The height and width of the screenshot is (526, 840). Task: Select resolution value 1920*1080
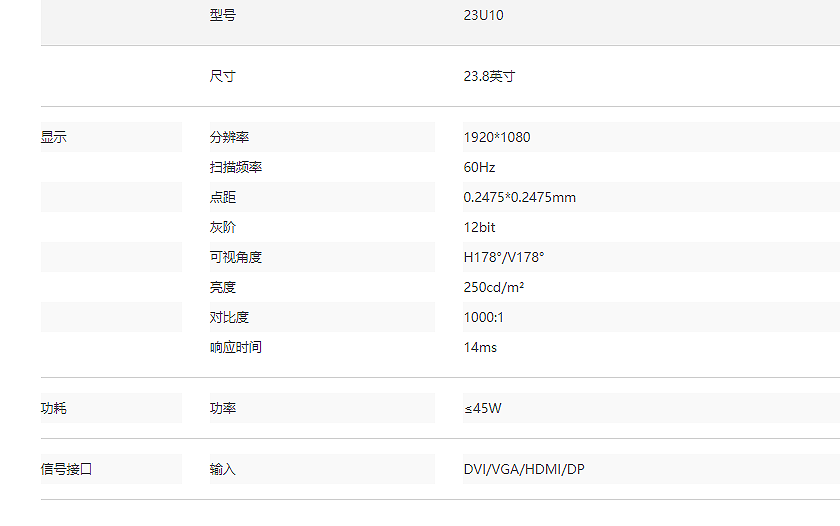(x=497, y=137)
